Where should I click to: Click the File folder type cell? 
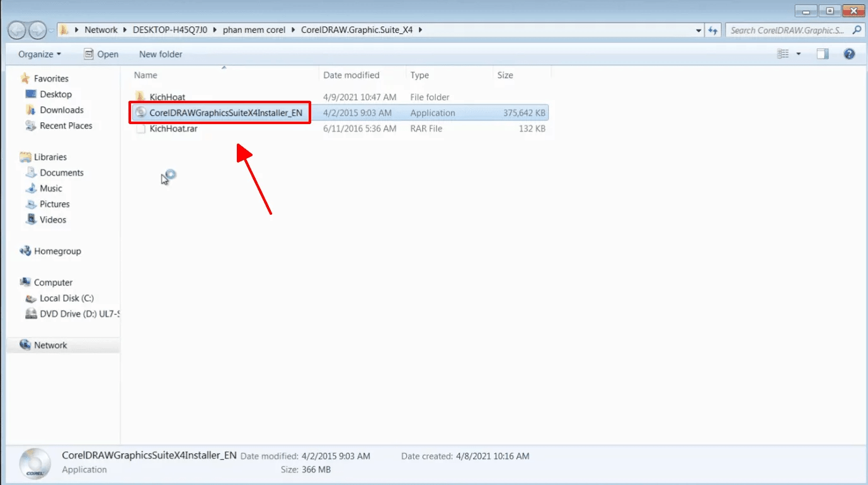tap(430, 97)
